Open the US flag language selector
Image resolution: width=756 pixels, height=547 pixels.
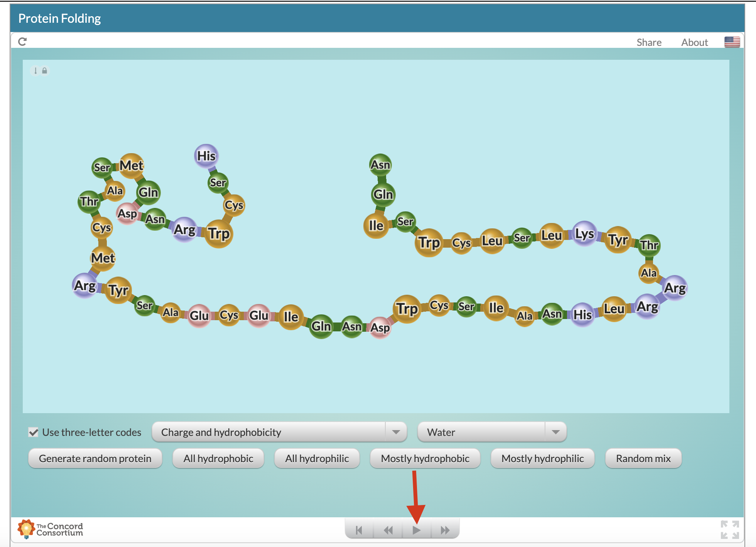732,42
